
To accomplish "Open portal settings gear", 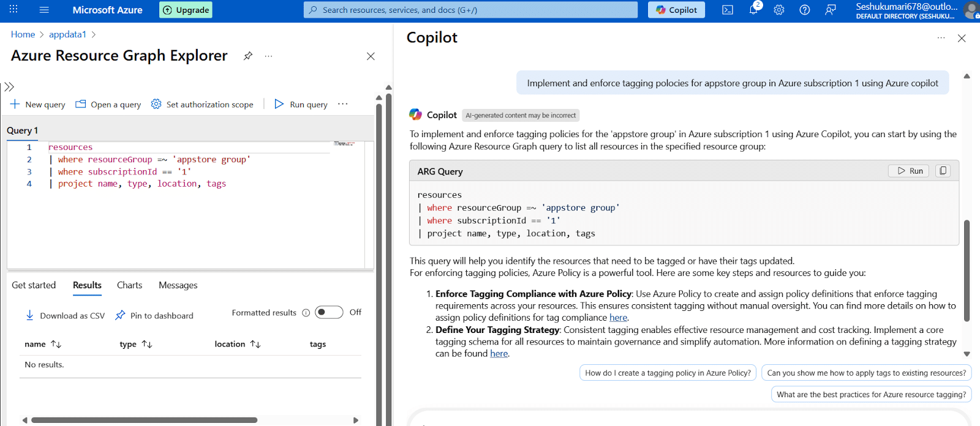I will 779,10.
